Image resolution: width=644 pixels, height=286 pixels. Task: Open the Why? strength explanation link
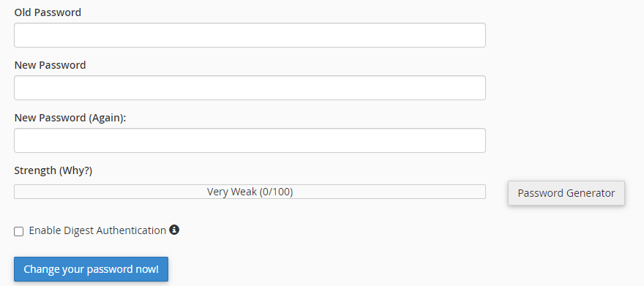click(x=76, y=170)
